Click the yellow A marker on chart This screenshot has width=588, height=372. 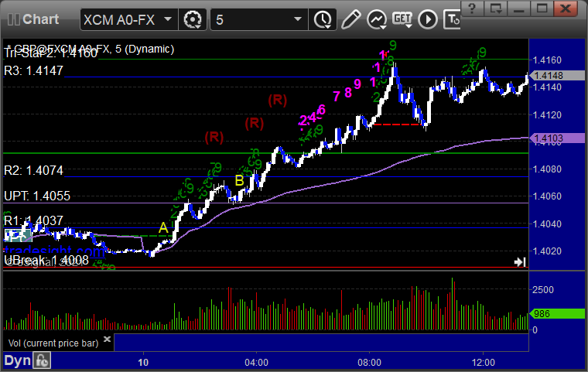pyautogui.click(x=163, y=227)
